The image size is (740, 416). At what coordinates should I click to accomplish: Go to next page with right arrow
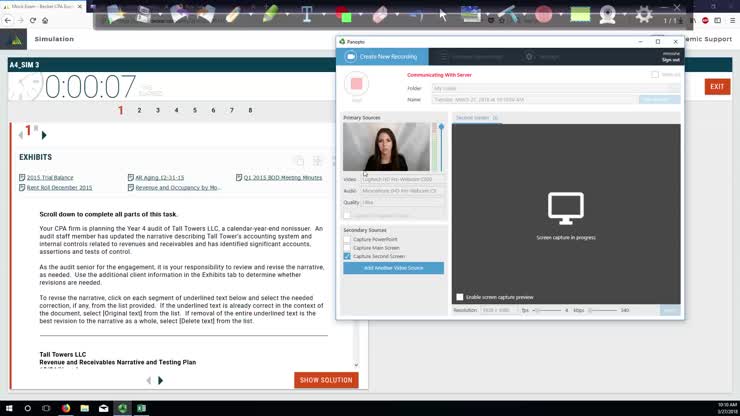point(161,380)
